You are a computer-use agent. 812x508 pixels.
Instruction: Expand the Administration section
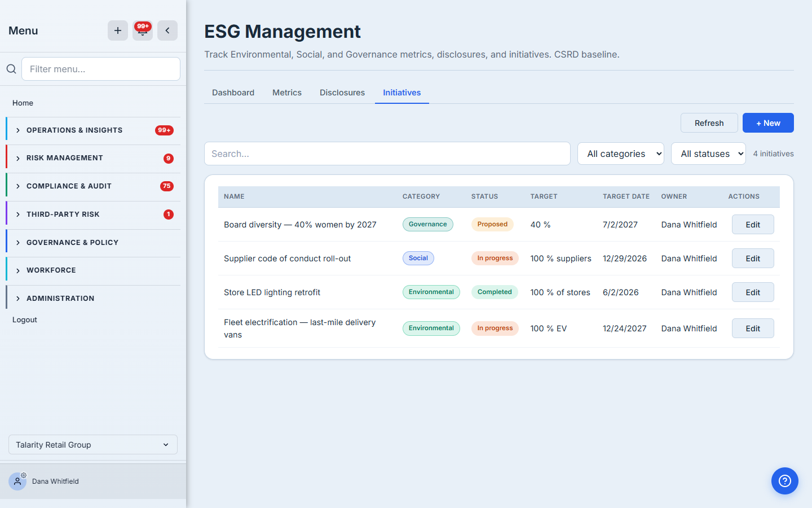(93, 299)
